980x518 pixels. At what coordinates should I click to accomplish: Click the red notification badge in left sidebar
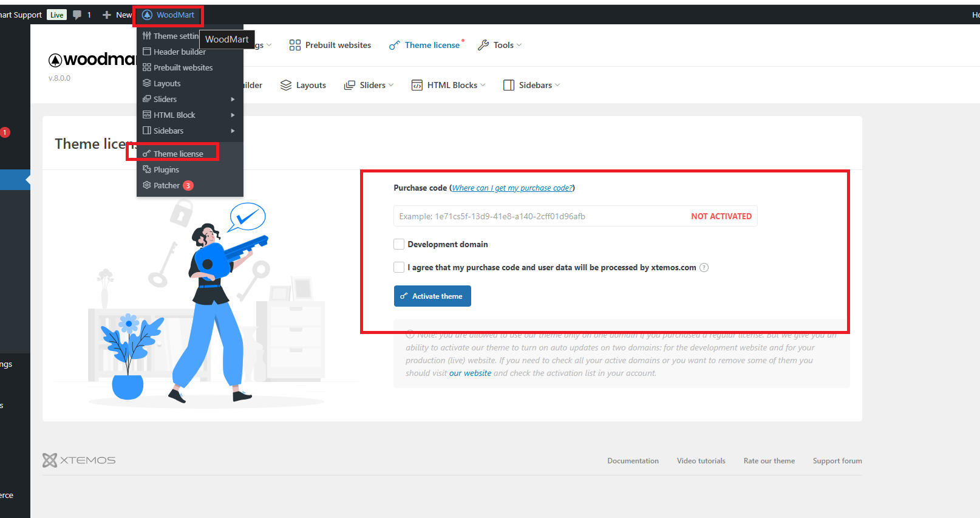pyautogui.click(x=5, y=132)
